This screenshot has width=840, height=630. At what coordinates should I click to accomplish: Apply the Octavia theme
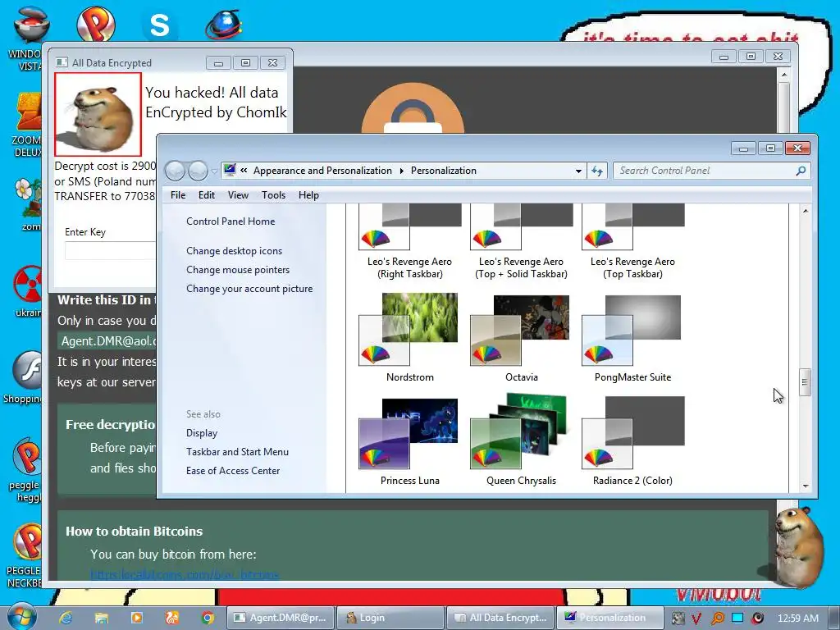[521, 339]
